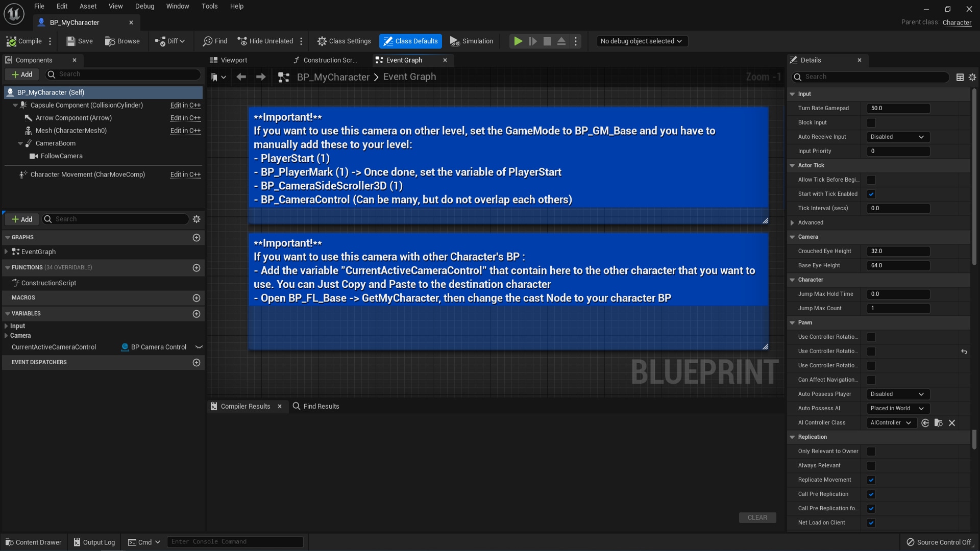Open Find in blueprint

point(215,41)
